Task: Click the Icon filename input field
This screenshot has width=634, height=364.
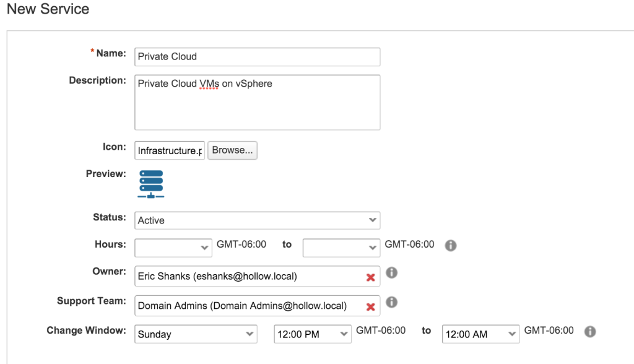Action: [170, 150]
